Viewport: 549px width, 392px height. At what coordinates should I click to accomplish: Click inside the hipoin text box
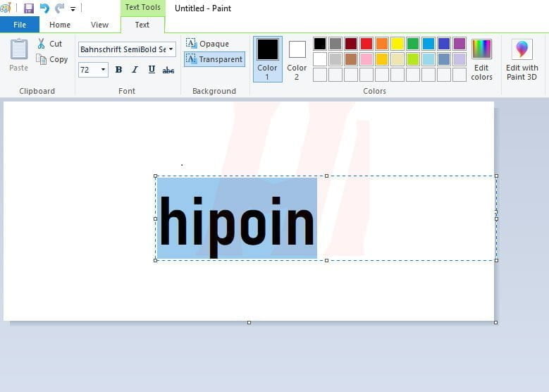(x=326, y=219)
